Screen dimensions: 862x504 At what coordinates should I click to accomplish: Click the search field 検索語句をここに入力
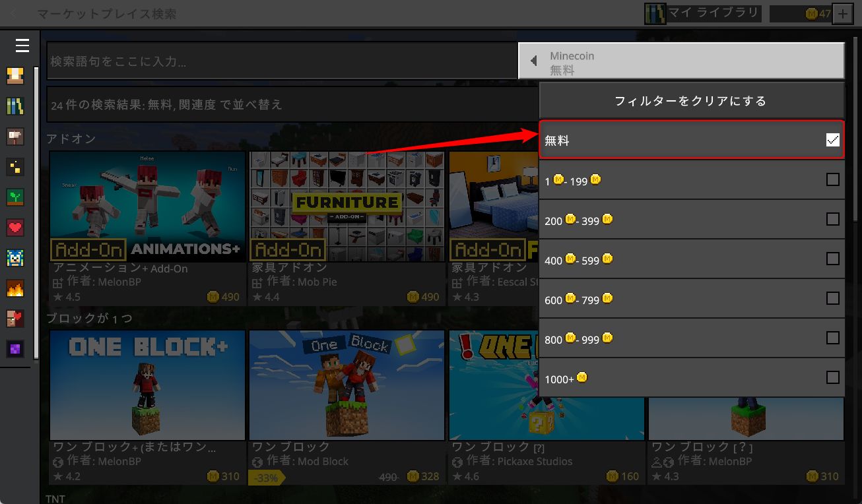tap(282, 61)
